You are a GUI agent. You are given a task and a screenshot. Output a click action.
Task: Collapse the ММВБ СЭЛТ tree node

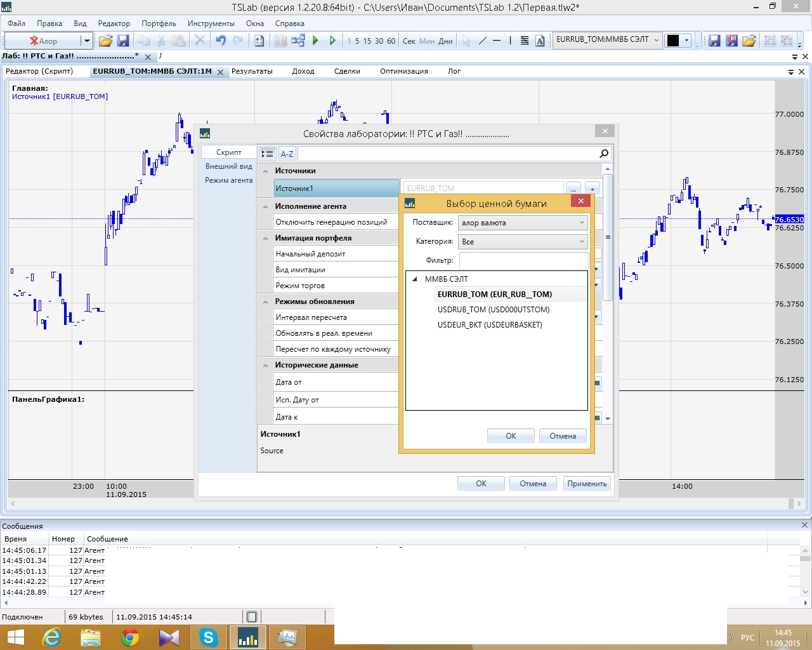(x=415, y=279)
